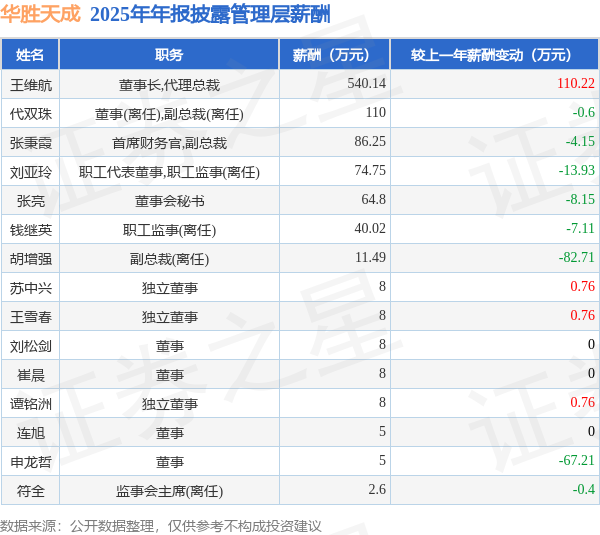This screenshot has width=600, height=535.
Task: Click the title 监事会主席(离任)
Action: [169, 492]
